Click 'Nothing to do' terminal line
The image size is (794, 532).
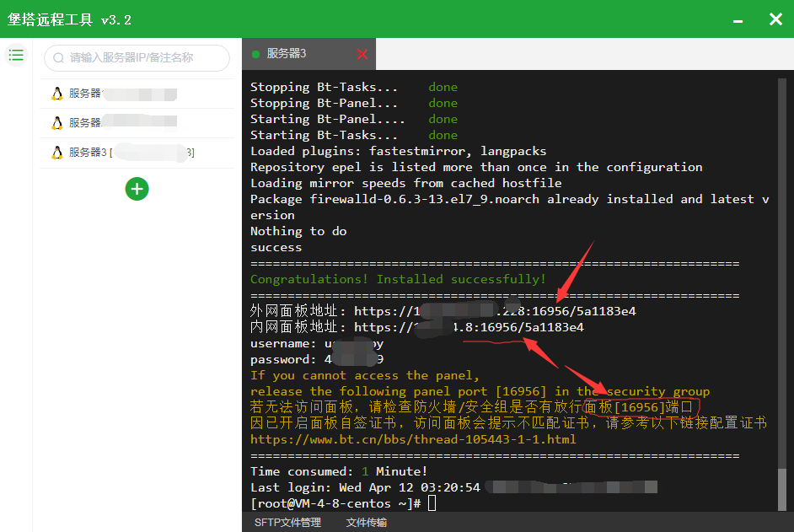[x=298, y=231]
